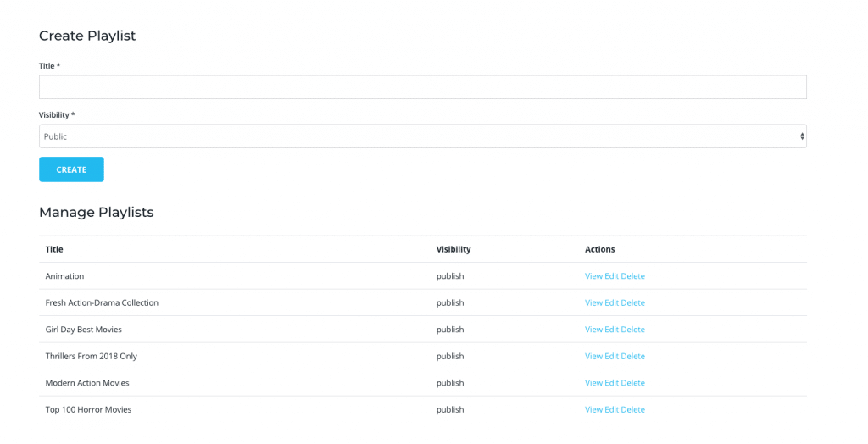View the Thrillers From 2018 Only playlist
The height and width of the screenshot is (444, 868).
[593, 356]
